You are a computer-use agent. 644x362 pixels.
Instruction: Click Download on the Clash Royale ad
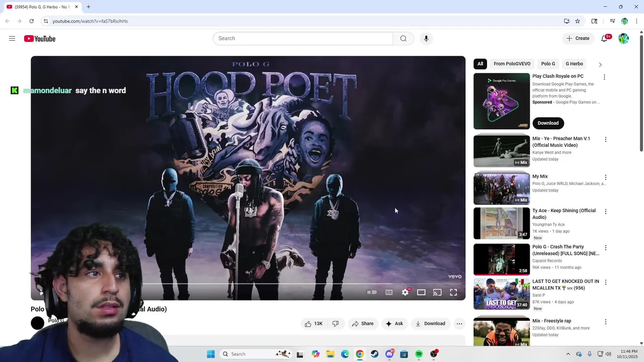548,123
